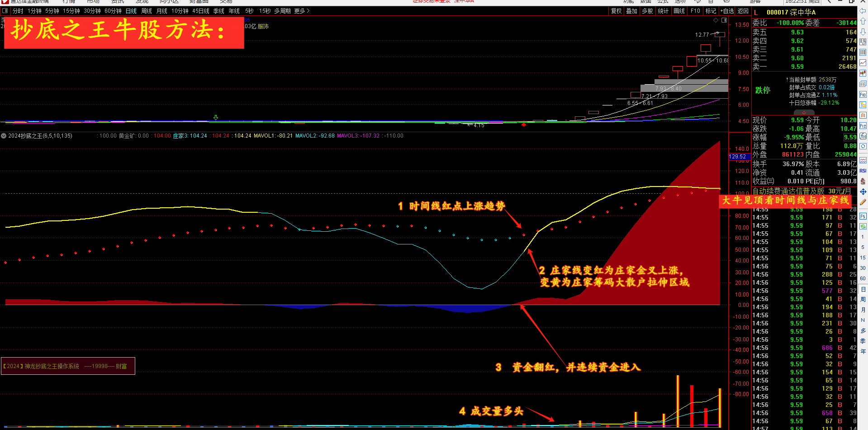
Task: Open the 资讯 menu
Action: (118, 2)
